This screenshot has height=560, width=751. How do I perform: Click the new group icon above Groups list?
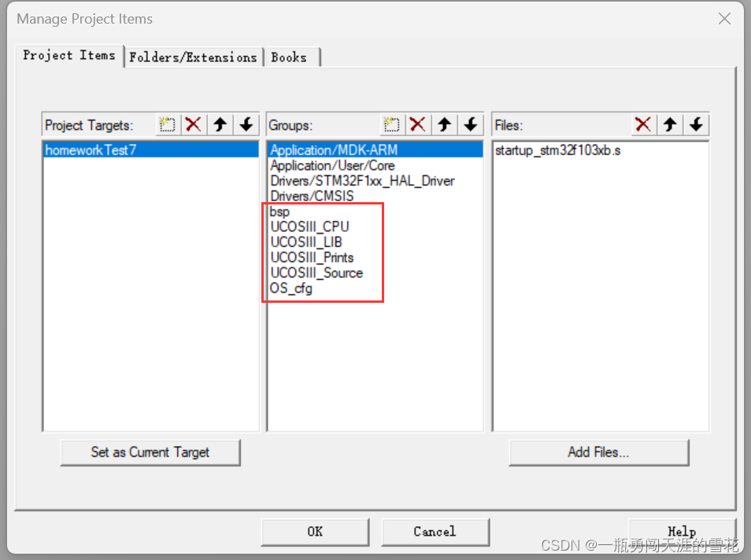(x=391, y=124)
